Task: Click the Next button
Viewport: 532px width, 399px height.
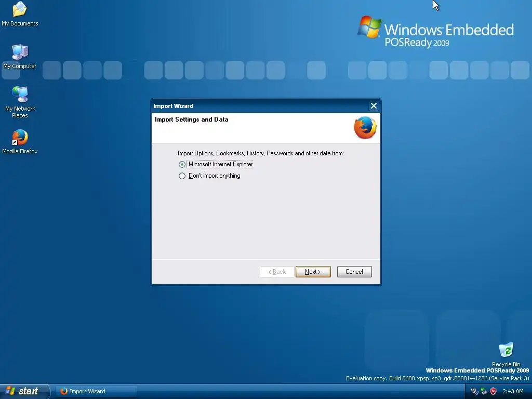Action: pyautogui.click(x=313, y=272)
